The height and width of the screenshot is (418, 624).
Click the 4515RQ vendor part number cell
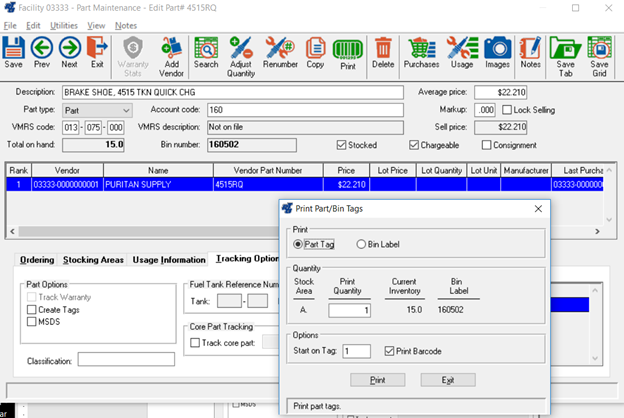point(268,184)
